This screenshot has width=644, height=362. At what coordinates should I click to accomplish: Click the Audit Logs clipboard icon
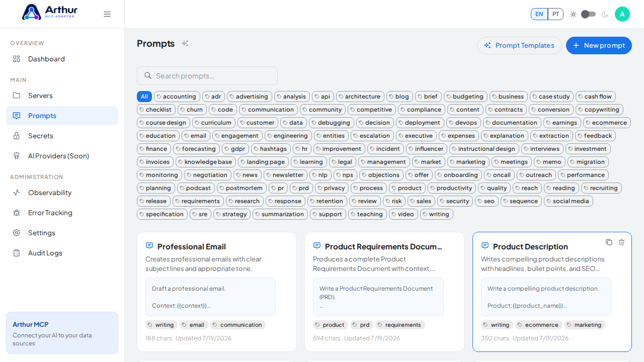(x=17, y=253)
